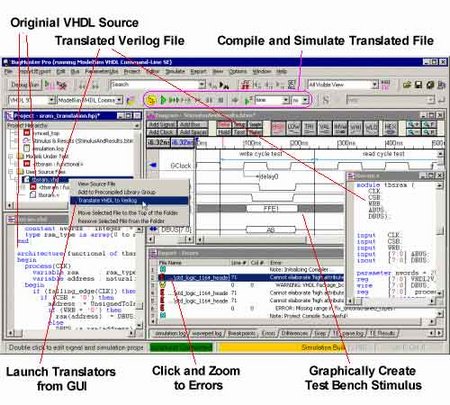The width and height of the screenshot is (450, 405).
Task: Choose Move Selected File to Top of Folder
Action: (x=129, y=213)
